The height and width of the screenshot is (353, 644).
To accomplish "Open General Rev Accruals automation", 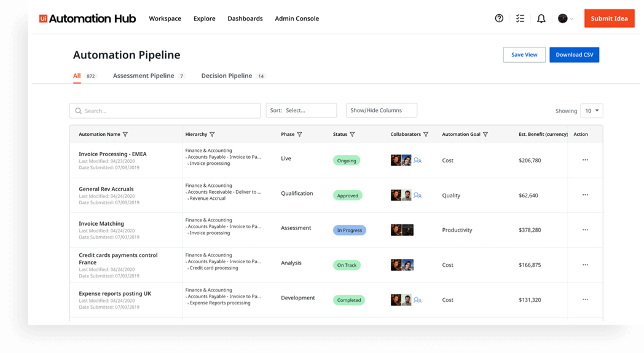I will tap(106, 189).
